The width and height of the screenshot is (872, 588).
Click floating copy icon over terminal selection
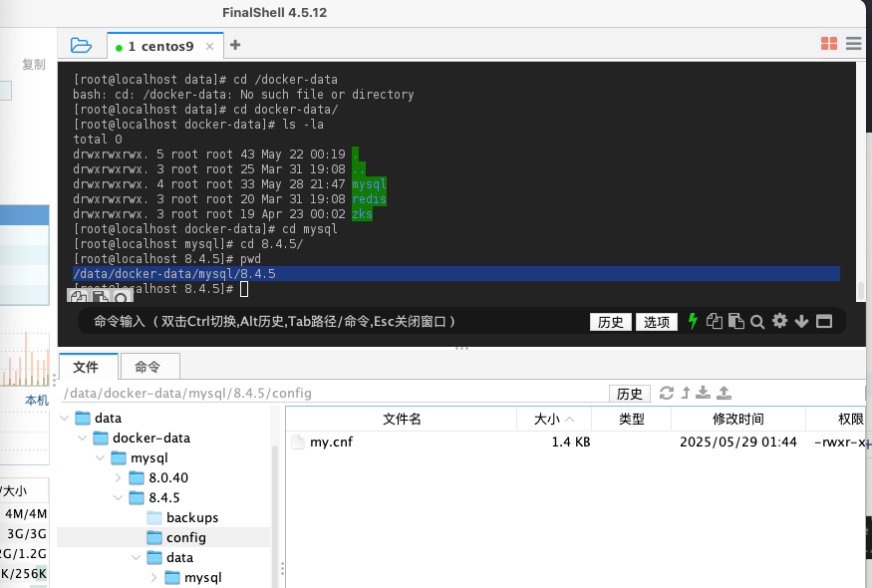coord(78,297)
